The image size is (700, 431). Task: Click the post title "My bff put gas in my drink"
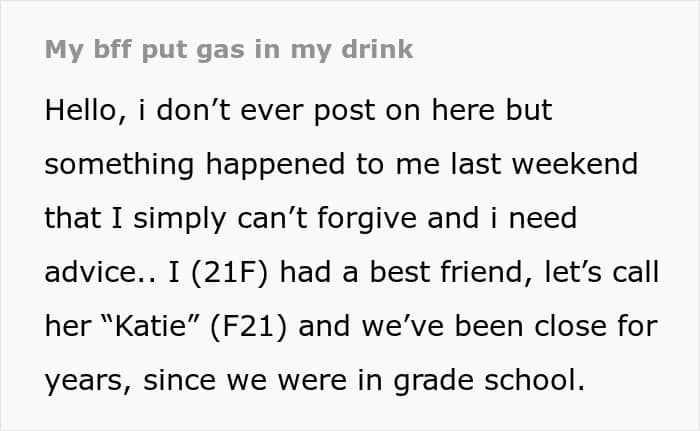click(x=229, y=50)
